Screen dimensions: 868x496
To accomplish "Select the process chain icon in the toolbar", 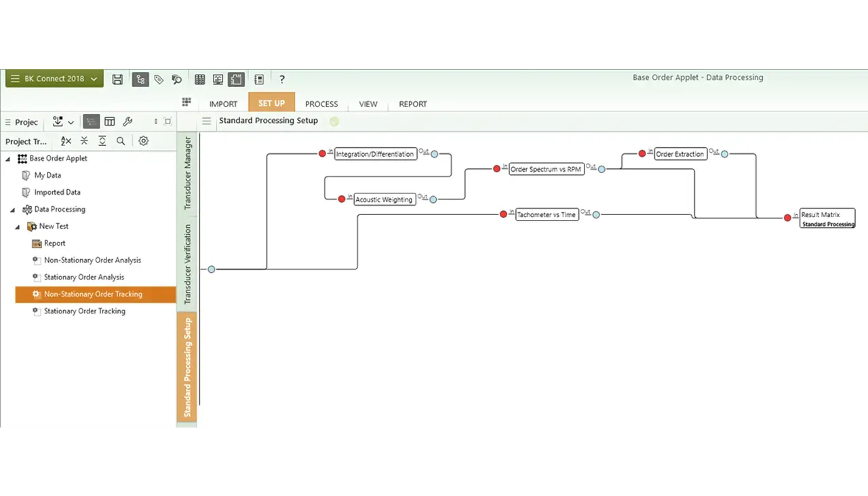I will click(140, 79).
